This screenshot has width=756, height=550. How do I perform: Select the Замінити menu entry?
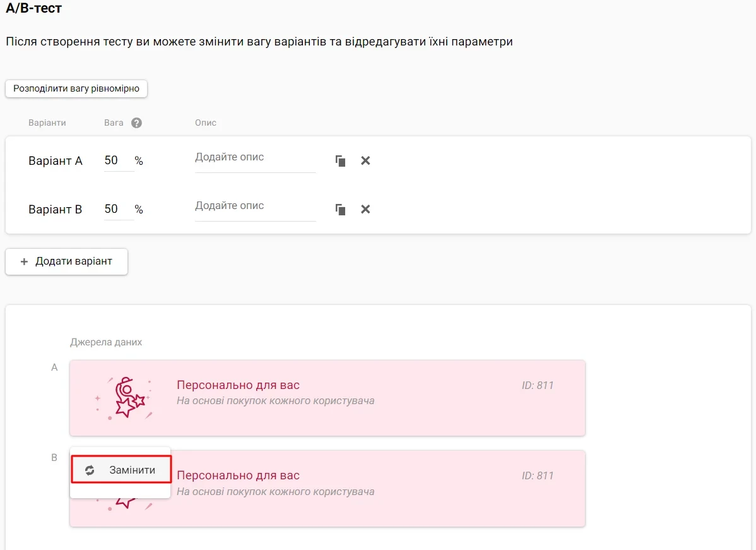tap(121, 469)
